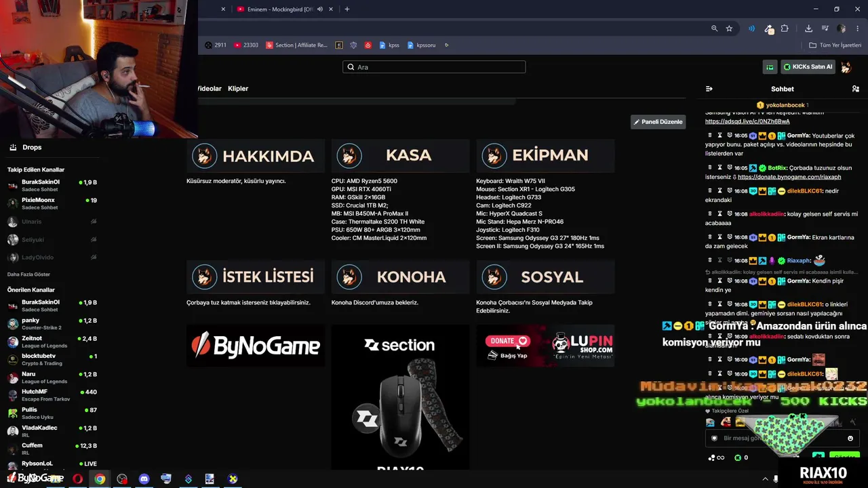Image resolution: width=868 pixels, height=488 pixels.
Task: Mute the Eminem Mockingbird tab audio
Action: pos(319,9)
